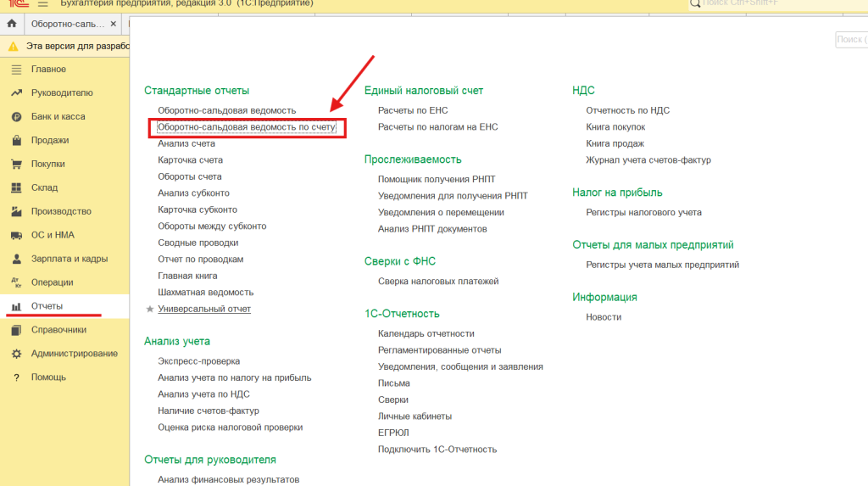
Task: Open Письма
Action: [394, 383]
